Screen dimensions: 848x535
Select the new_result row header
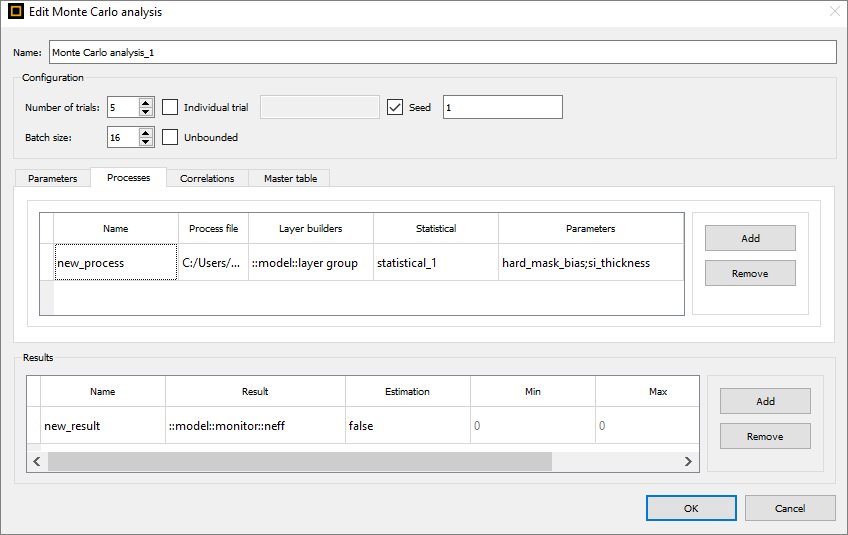[x=34, y=426]
